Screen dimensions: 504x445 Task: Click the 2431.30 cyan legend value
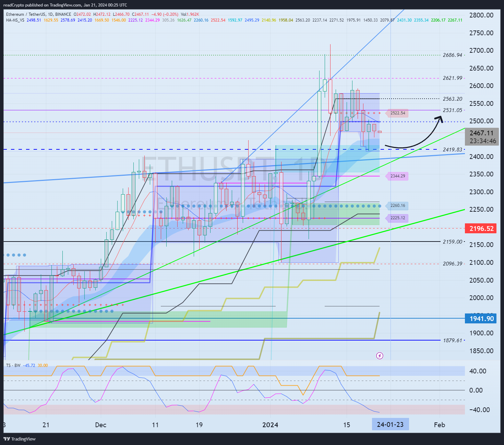click(x=404, y=20)
